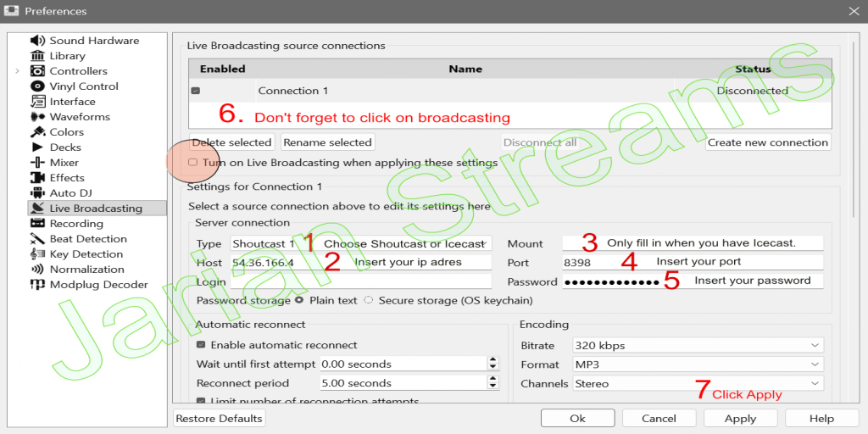
Task: Select the Mixer fader icon
Action: click(x=37, y=163)
